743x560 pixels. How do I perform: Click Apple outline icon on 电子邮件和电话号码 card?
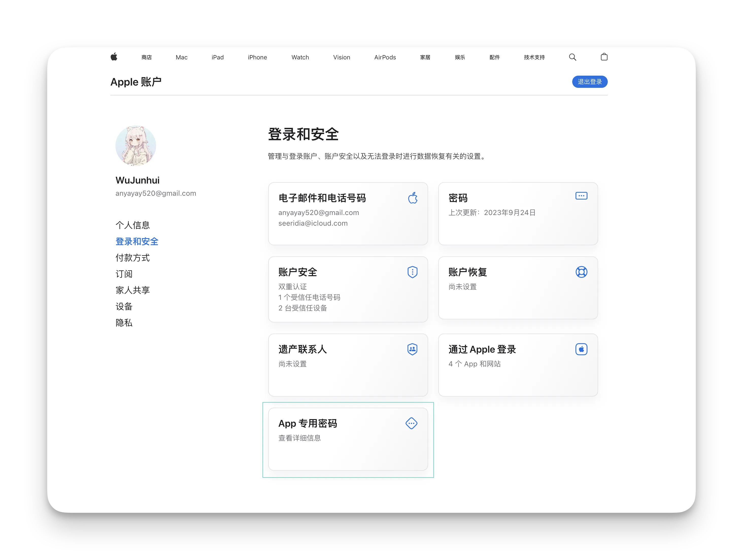[x=413, y=198]
